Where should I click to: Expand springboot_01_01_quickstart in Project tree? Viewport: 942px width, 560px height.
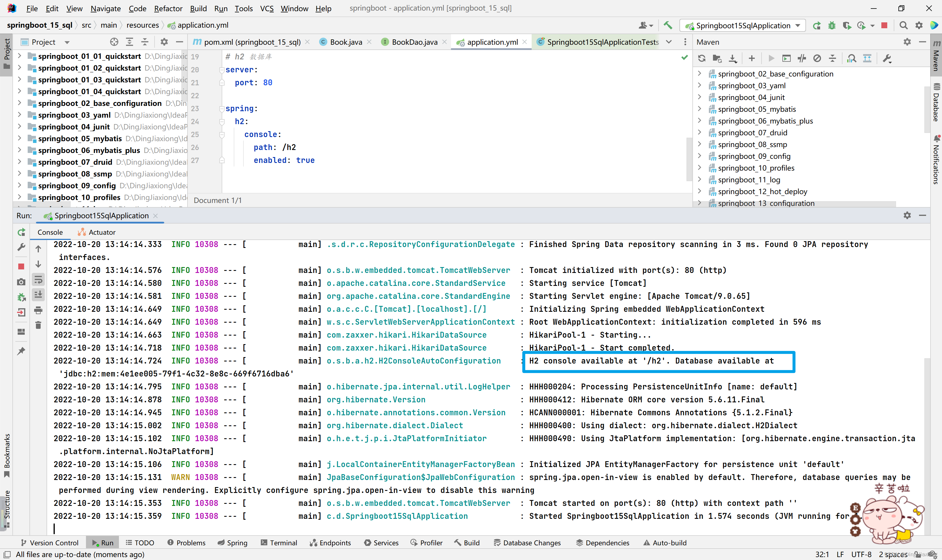point(20,56)
